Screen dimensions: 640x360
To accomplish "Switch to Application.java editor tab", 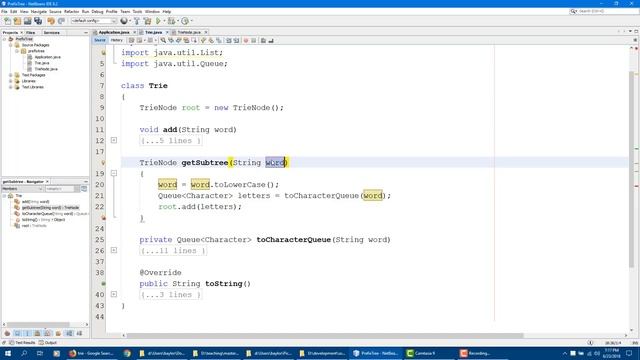I will (x=114, y=32).
